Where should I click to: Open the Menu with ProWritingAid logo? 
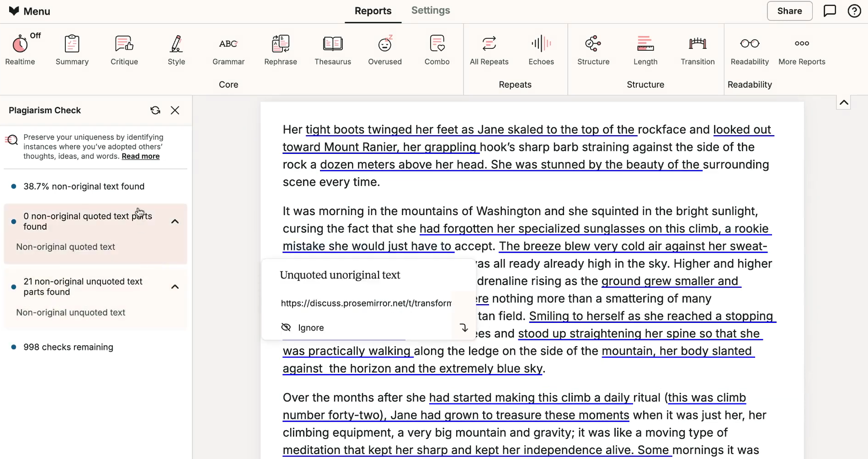(29, 11)
